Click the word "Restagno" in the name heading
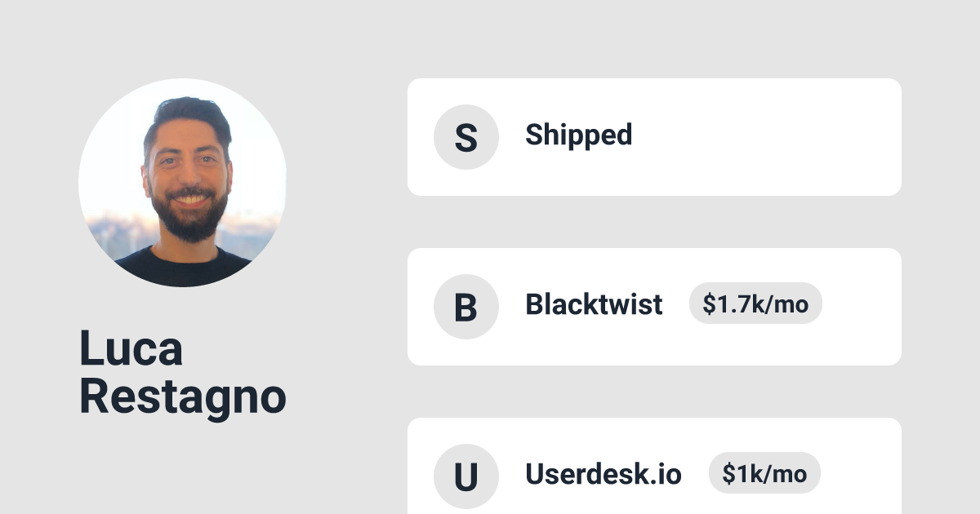 (182, 397)
